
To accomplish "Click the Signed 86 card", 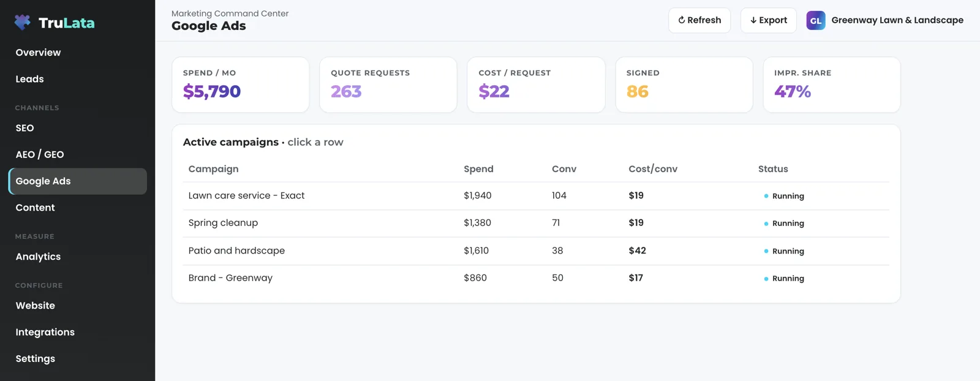I will pyautogui.click(x=684, y=85).
